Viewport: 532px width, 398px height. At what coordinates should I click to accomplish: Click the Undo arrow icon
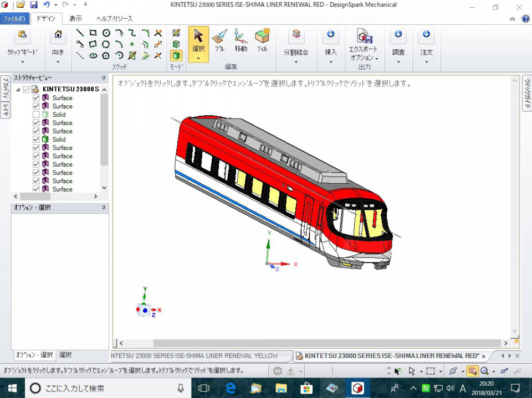click(47, 5)
